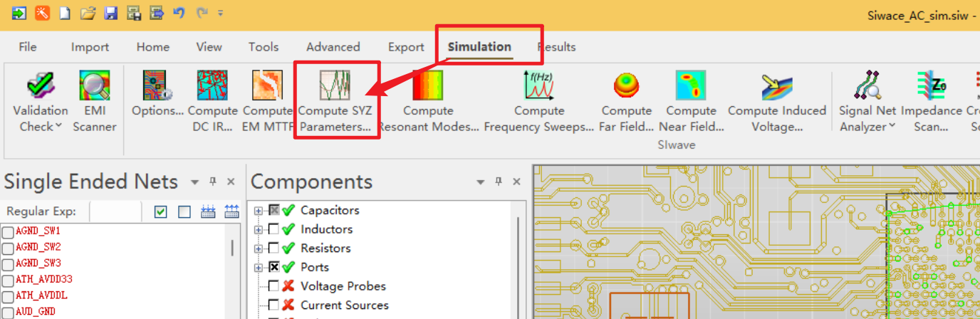Run Compute EM MTTF

pos(267,101)
